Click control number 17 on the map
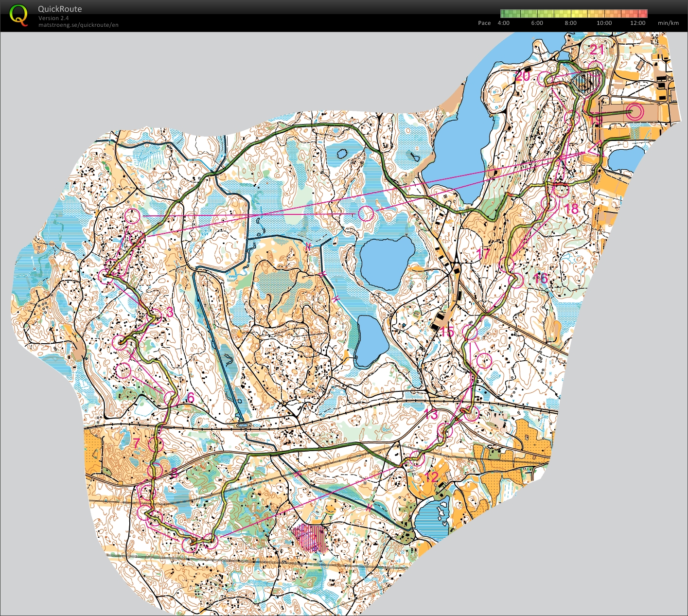The width and height of the screenshot is (688, 616). tap(484, 253)
